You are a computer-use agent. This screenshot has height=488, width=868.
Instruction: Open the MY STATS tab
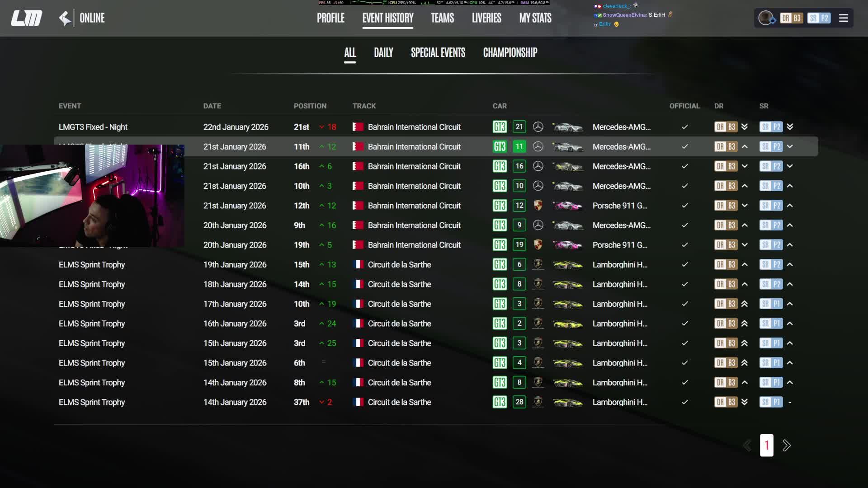pos(535,18)
